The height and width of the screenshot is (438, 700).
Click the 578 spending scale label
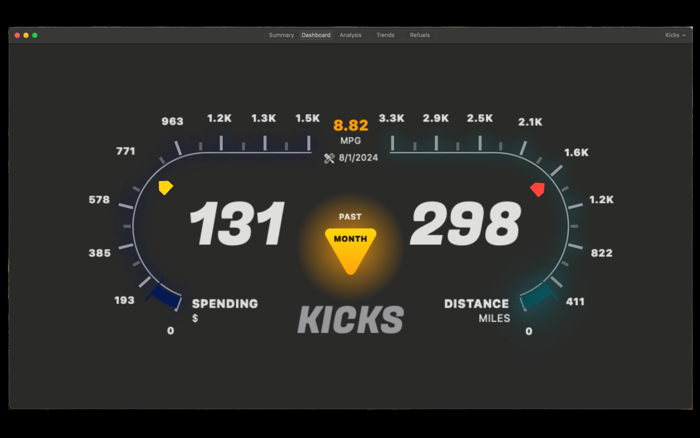coord(99,200)
